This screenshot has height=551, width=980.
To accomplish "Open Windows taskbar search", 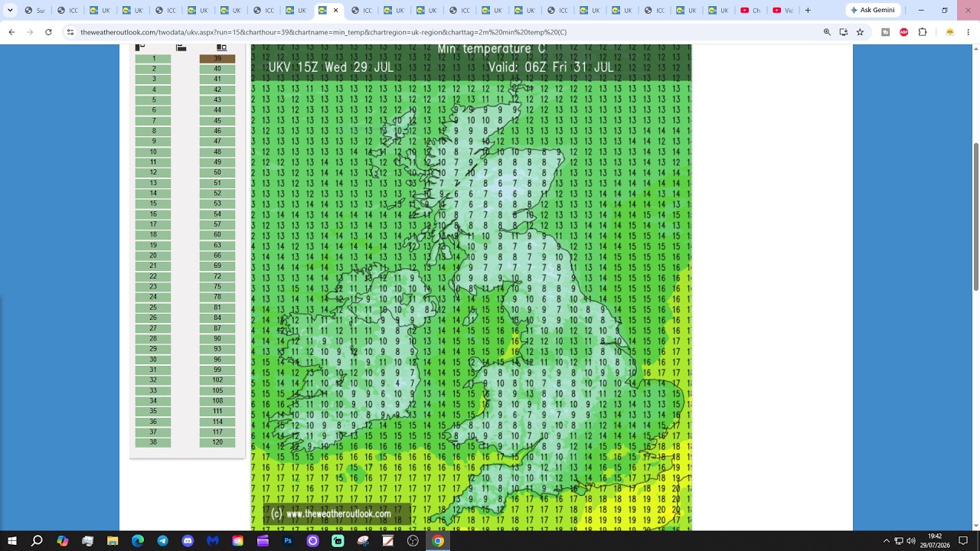I will click(x=37, y=541).
